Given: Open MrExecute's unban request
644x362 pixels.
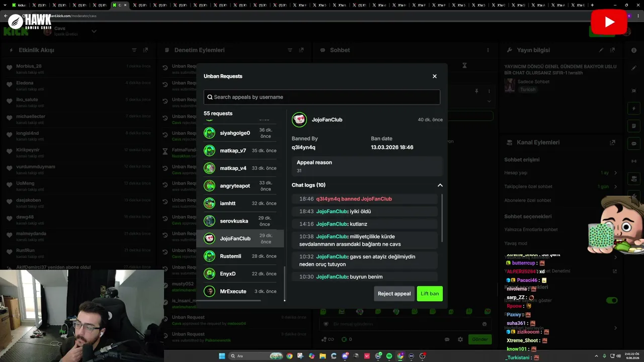Looking at the screenshot, I should click(x=240, y=291).
